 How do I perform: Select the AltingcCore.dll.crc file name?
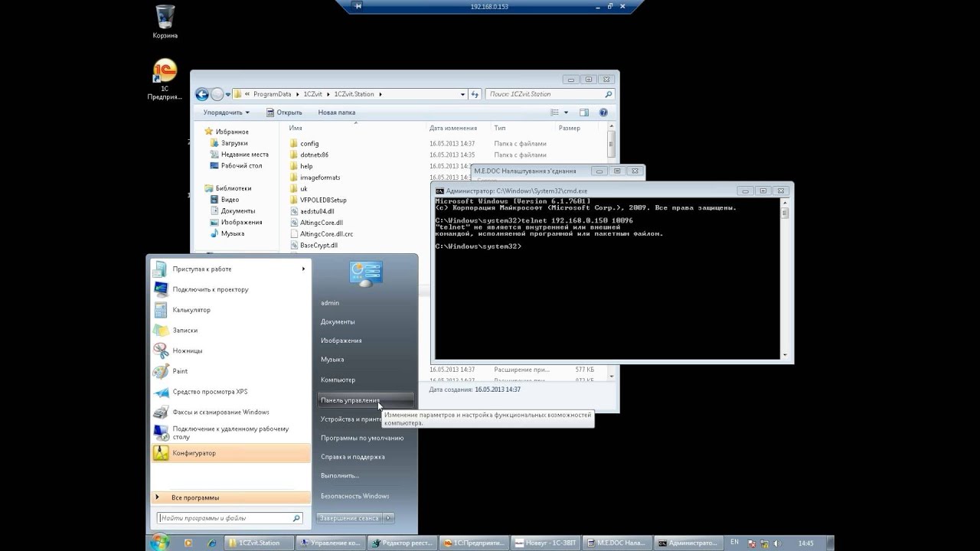pos(327,234)
